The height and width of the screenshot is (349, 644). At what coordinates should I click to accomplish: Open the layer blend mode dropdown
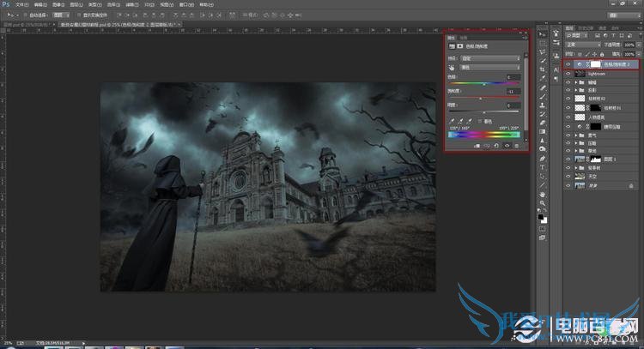click(582, 45)
